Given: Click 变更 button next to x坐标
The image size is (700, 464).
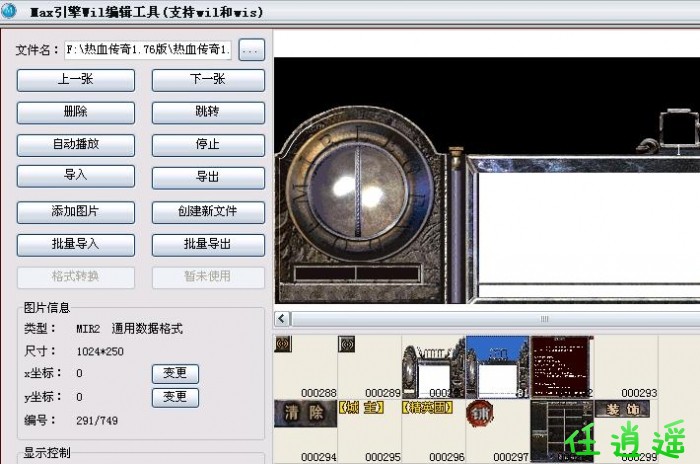Looking at the screenshot, I should 175,373.
